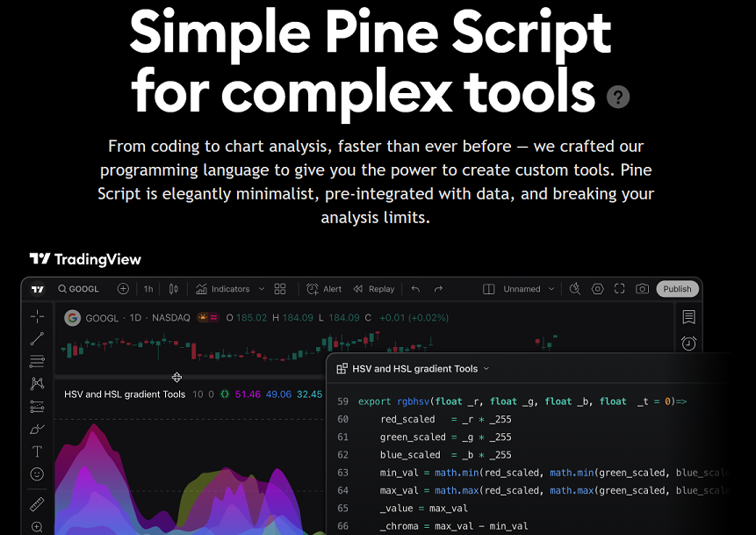
Task: Open the 1h timeframe selector
Action: 148,289
